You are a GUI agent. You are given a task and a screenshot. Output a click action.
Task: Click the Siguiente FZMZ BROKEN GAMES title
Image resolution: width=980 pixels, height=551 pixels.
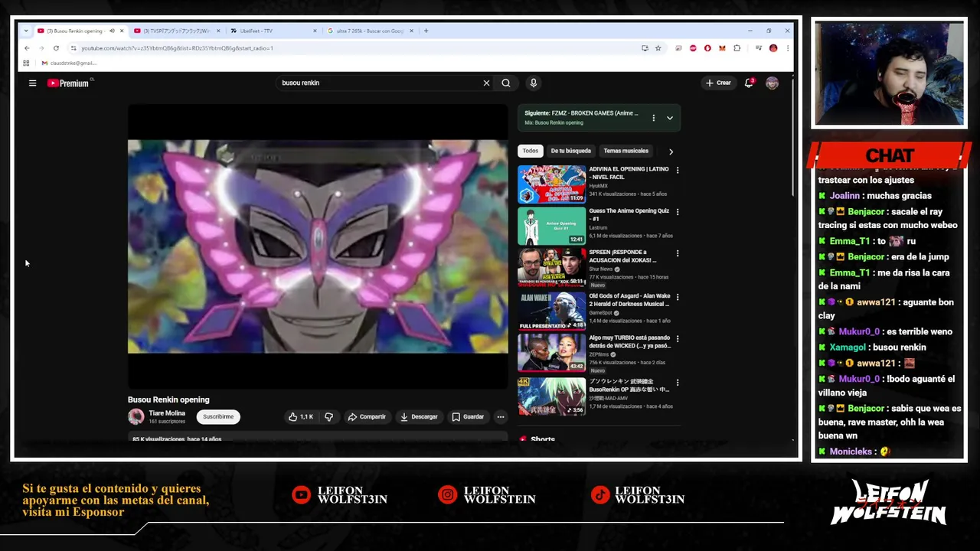(x=581, y=113)
